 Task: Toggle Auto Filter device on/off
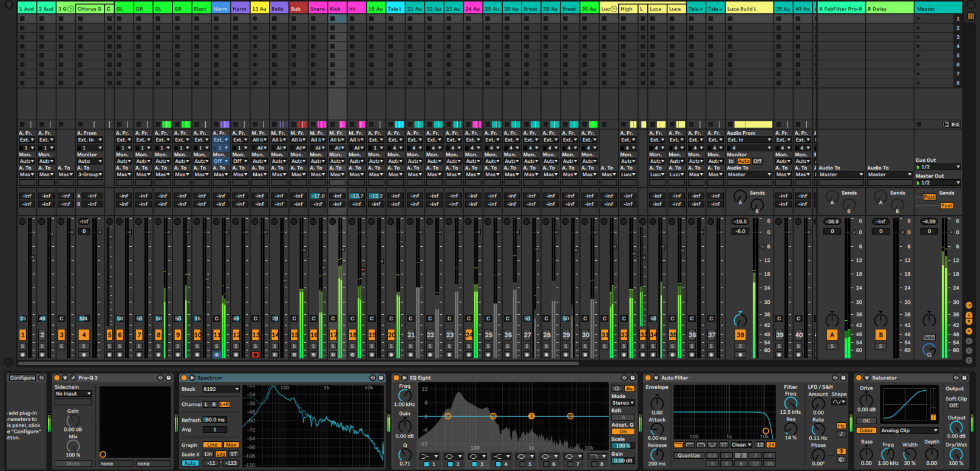[x=648, y=378]
